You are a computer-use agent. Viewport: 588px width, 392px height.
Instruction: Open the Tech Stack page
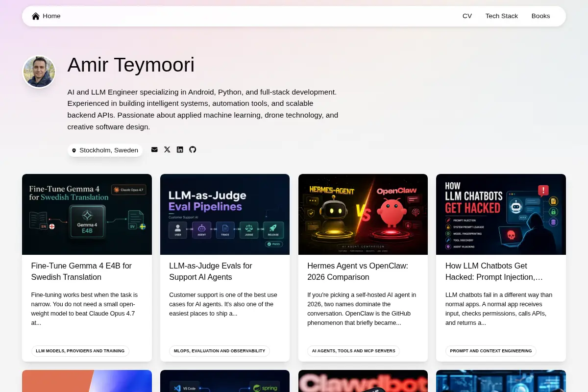[501, 16]
